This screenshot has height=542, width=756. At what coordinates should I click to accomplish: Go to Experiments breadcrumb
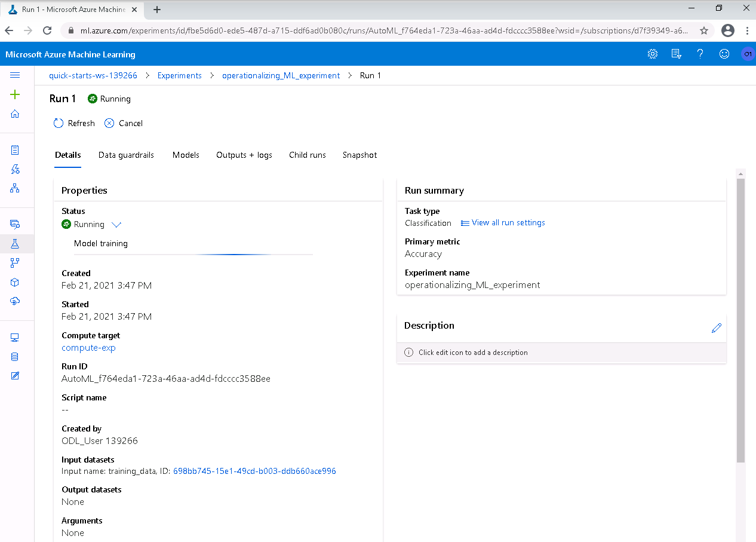click(180, 75)
